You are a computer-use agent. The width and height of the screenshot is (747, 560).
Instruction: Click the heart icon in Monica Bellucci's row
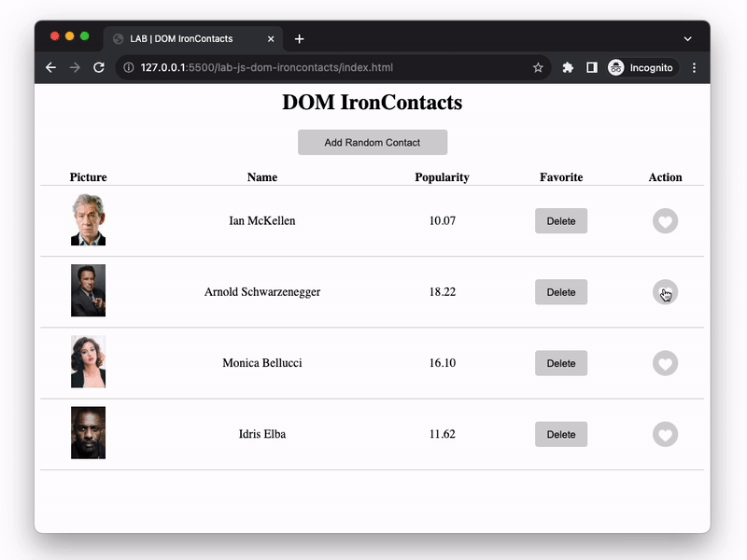pos(665,363)
